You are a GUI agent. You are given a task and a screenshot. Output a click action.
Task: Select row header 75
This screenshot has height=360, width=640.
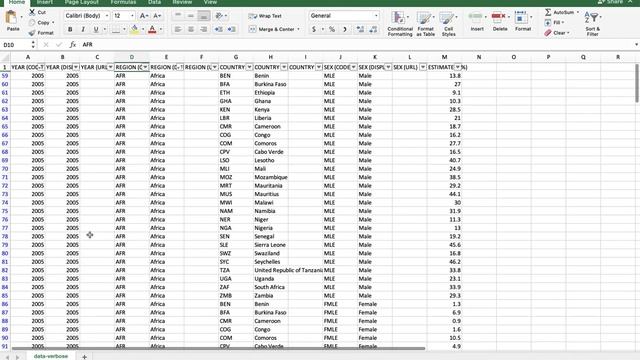click(x=5, y=211)
